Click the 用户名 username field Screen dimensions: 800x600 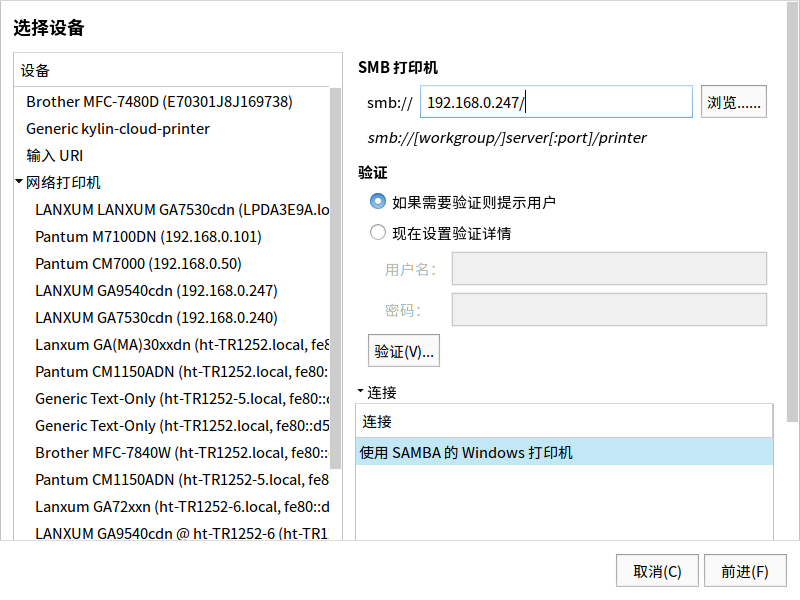pyautogui.click(x=609, y=268)
